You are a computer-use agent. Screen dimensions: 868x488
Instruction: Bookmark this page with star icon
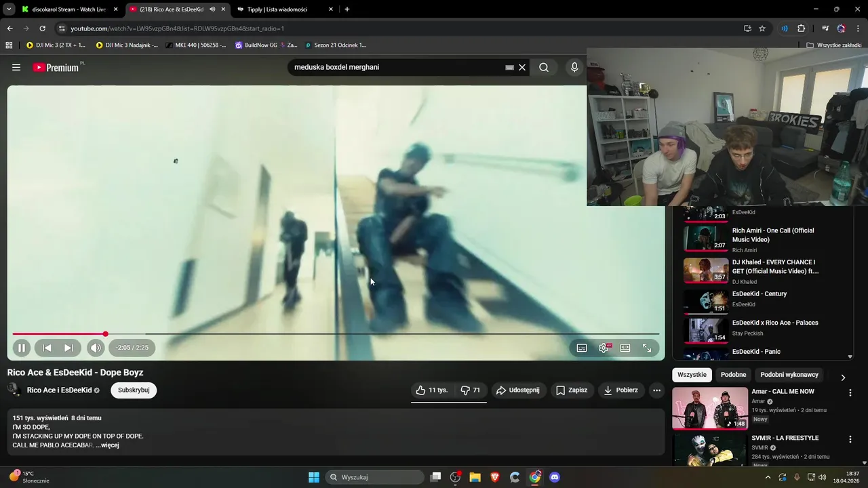click(x=762, y=28)
